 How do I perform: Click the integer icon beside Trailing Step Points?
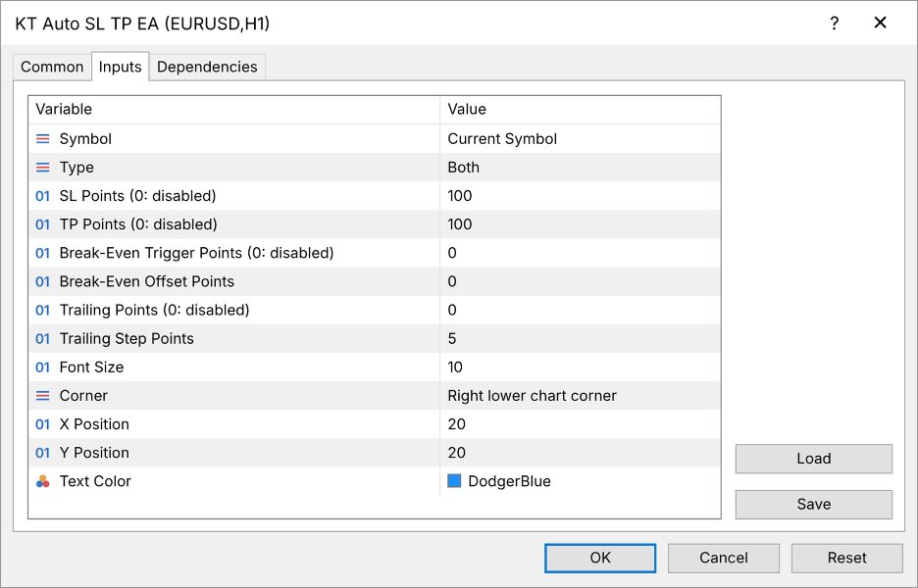[43, 339]
